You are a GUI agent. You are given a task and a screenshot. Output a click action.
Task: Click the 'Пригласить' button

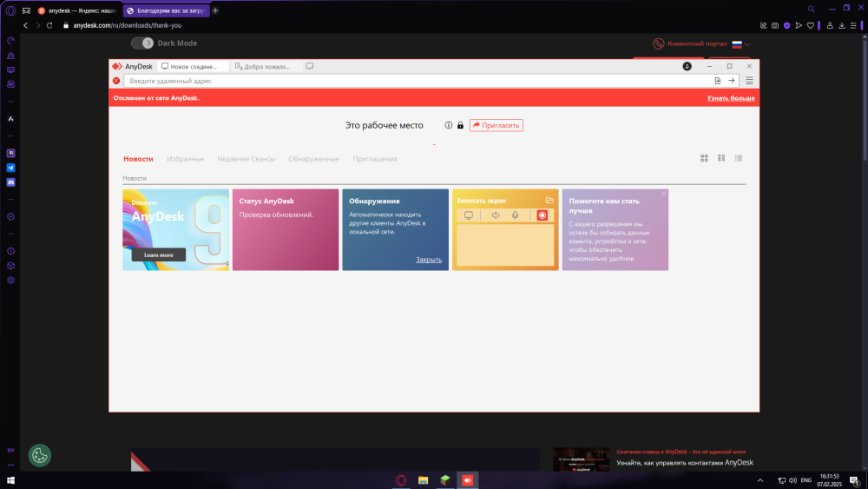pyautogui.click(x=496, y=125)
